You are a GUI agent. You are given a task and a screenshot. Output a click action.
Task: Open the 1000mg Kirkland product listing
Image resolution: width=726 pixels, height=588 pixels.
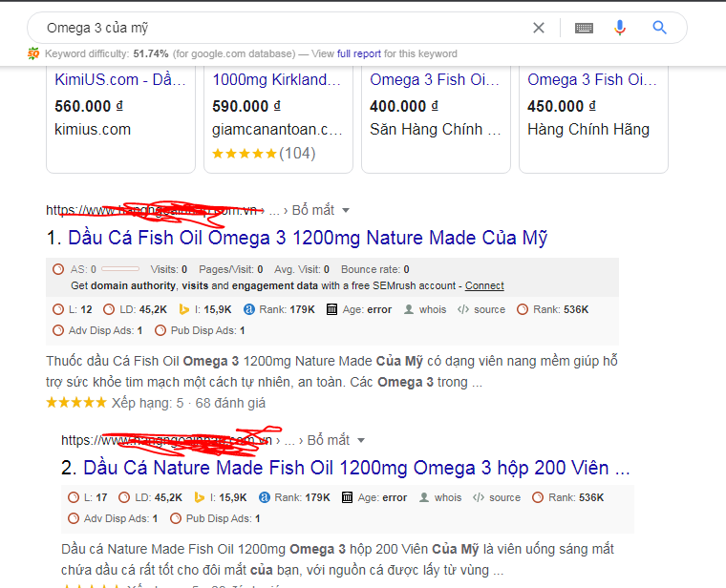[276, 79]
